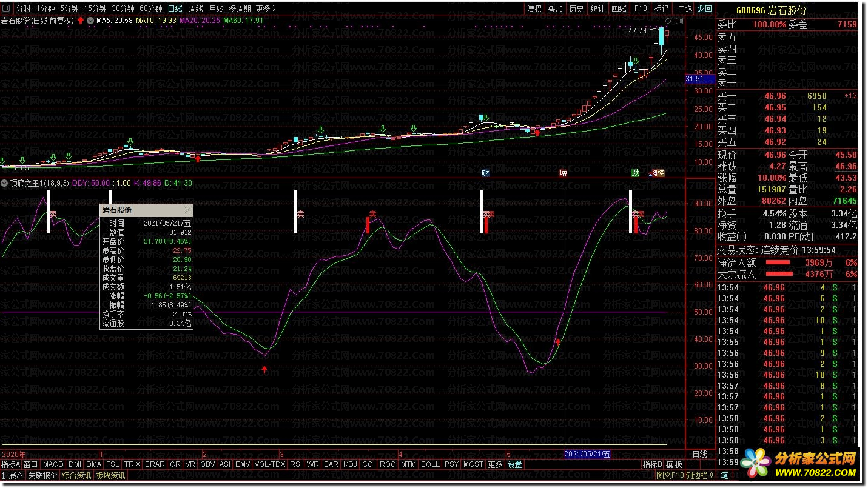
Task: Apply the MACD indicator
Action: point(53,464)
